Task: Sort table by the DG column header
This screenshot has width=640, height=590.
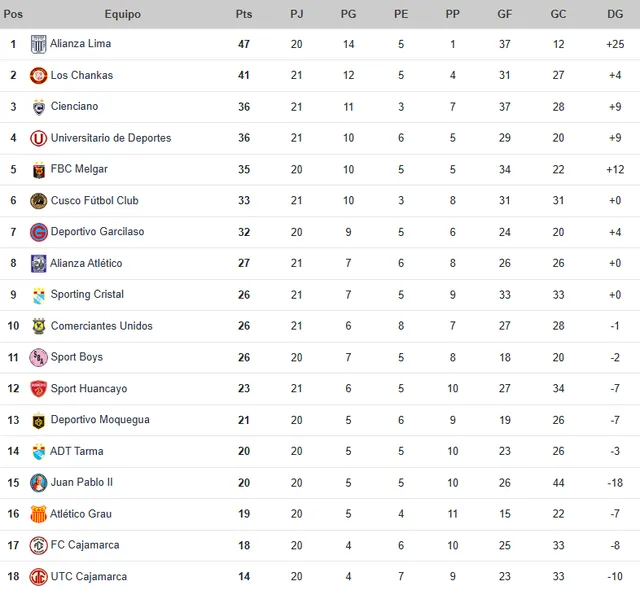Action: pyautogui.click(x=615, y=14)
